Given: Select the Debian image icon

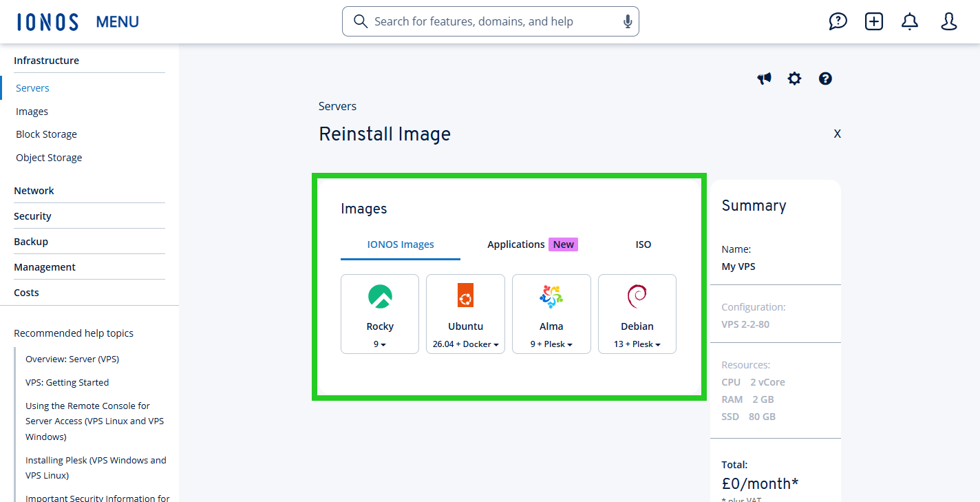Looking at the screenshot, I should point(637,297).
